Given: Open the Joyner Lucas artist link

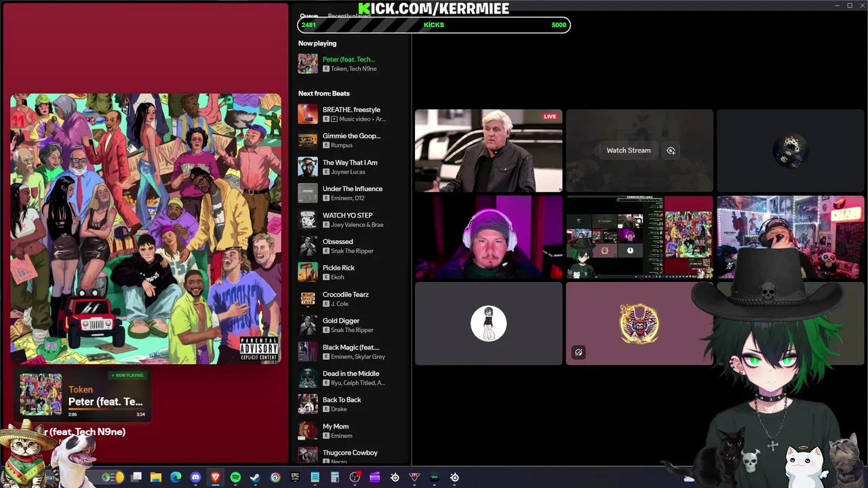Looking at the screenshot, I should click(x=348, y=172).
